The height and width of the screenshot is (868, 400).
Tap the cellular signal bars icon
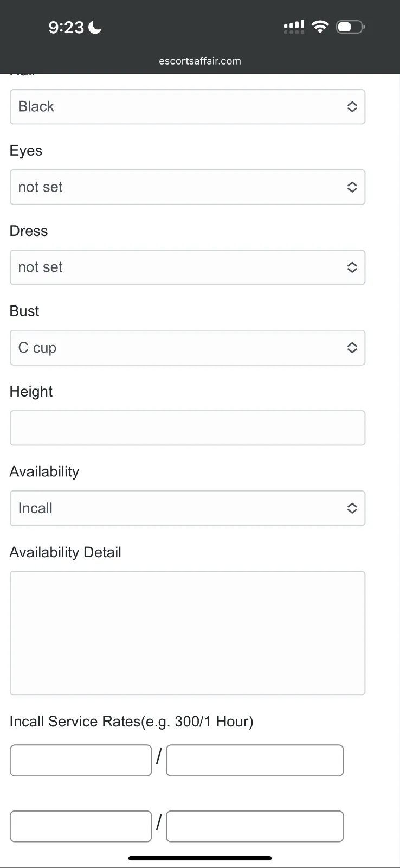coord(294,27)
